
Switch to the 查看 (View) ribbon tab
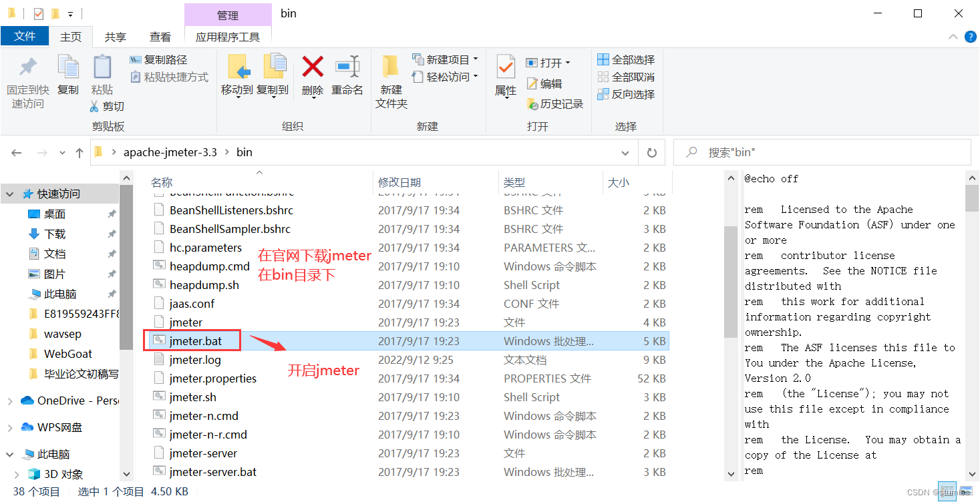[160, 37]
